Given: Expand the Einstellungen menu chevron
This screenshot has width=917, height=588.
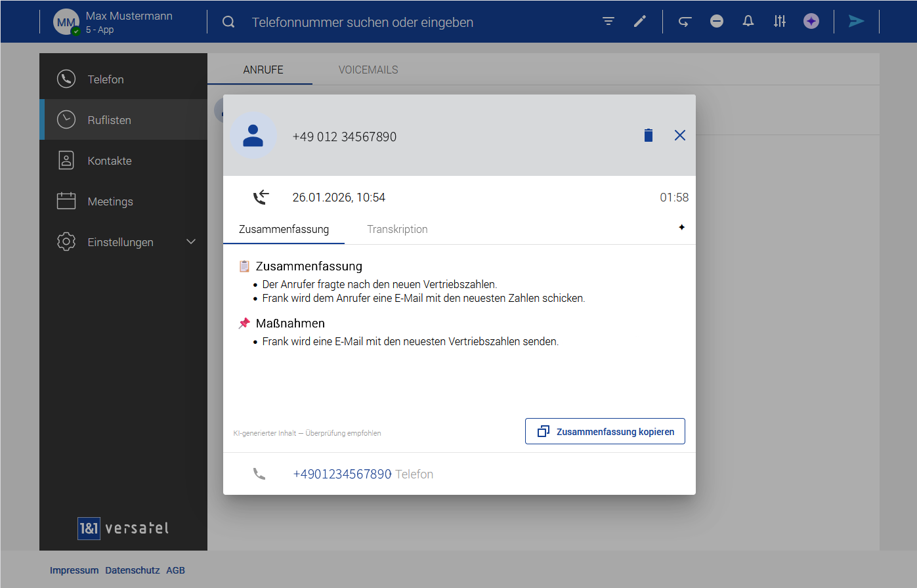Looking at the screenshot, I should click(191, 241).
